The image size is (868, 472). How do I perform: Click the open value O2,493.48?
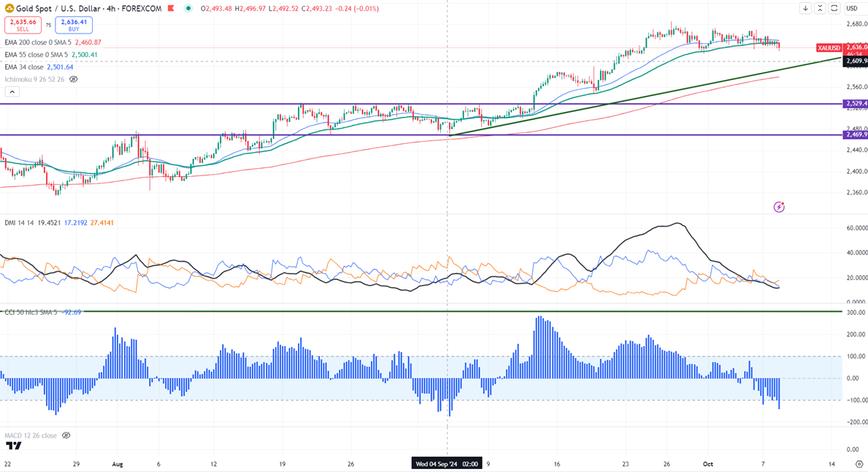click(216, 8)
